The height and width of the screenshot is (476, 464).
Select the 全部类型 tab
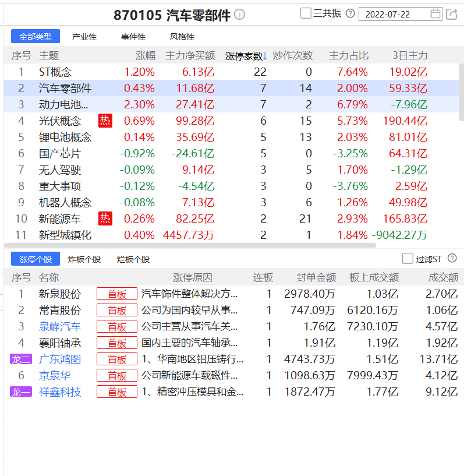[x=36, y=37]
